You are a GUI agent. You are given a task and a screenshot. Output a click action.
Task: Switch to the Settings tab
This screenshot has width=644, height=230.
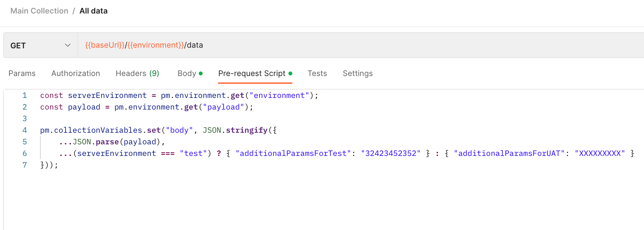(x=357, y=73)
